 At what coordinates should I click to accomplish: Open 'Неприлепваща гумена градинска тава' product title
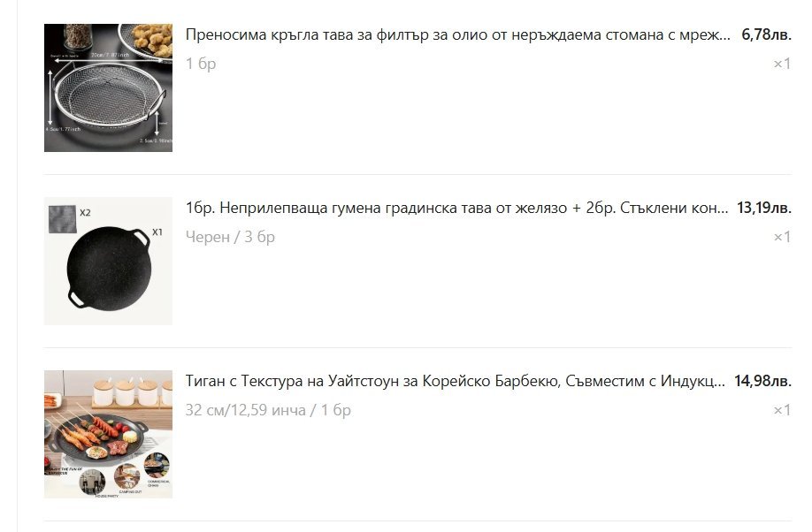tap(456, 208)
